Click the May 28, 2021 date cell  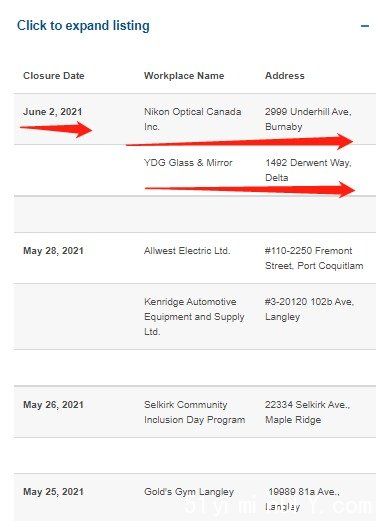[53, 251]
